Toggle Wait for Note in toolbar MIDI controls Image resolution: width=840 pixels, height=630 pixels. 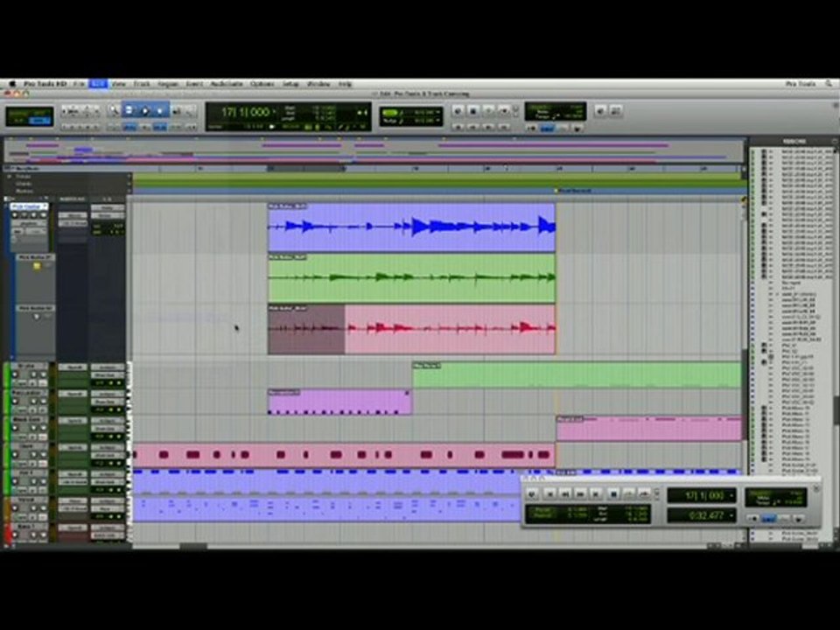coord(531,129)
